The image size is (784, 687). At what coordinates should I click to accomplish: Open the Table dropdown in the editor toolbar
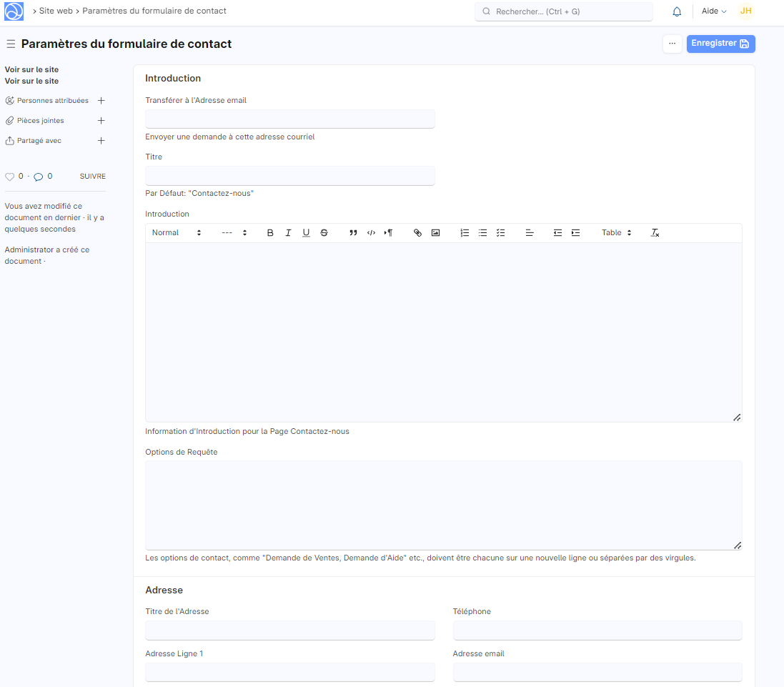coord(616,233)
